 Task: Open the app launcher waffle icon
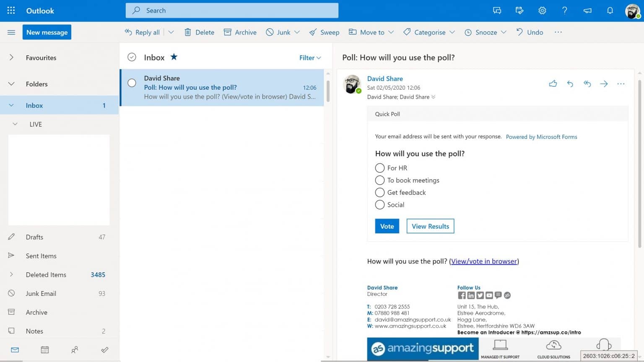click(11, 10)
